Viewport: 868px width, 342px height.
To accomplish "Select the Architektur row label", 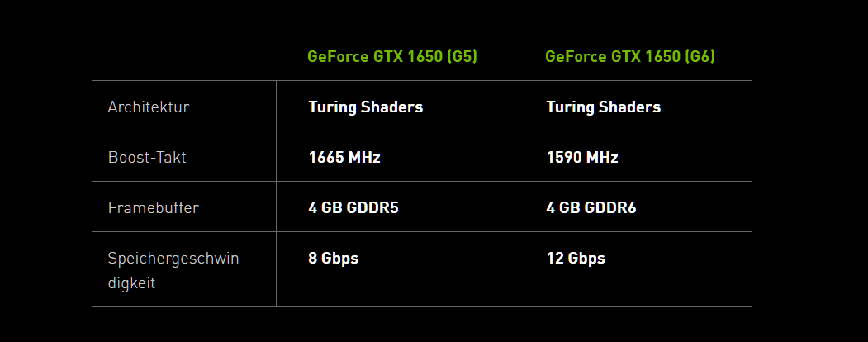I will point(149,107).
